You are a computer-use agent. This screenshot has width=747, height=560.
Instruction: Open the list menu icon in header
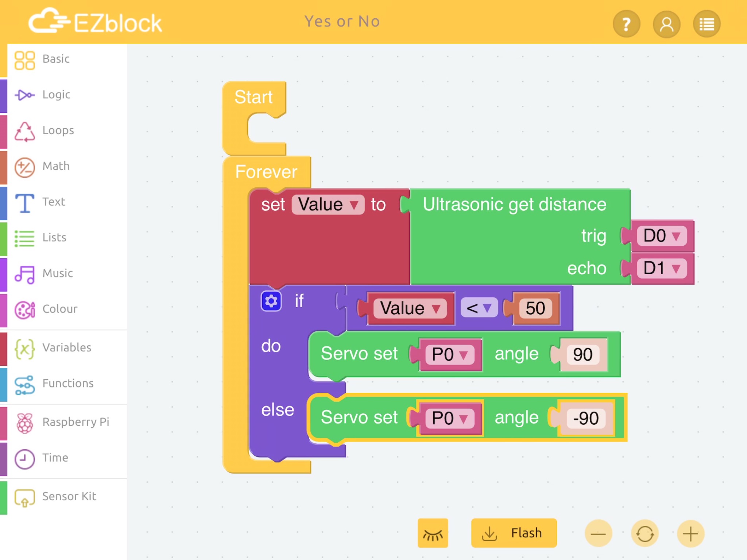coord(707,24)
